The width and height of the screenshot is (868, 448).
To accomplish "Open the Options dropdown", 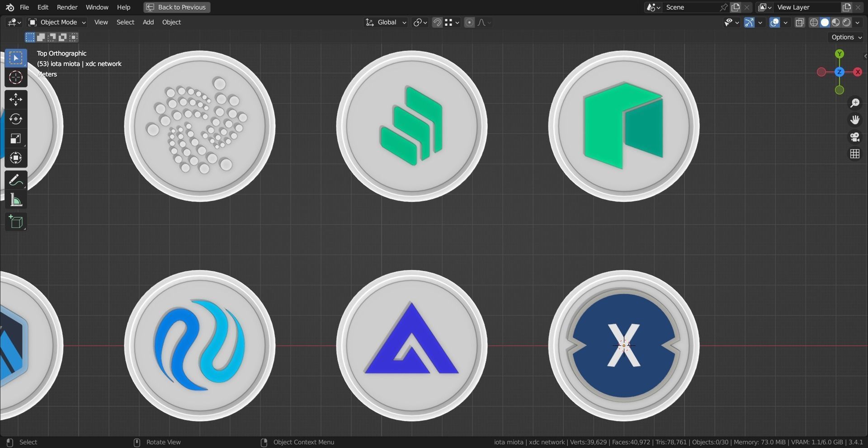I will (x=847, y=37).
